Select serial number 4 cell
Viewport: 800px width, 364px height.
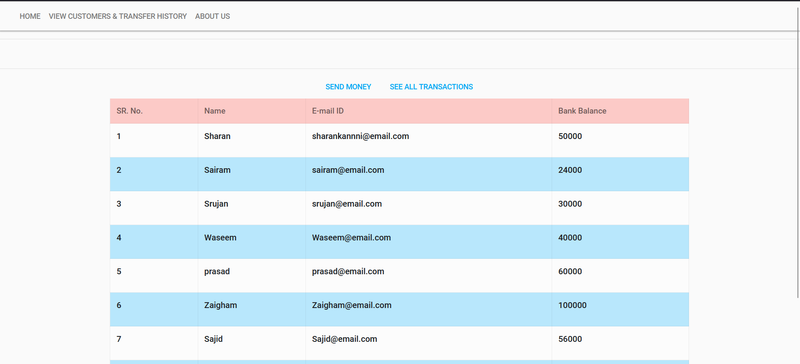pyautogui.click(x=154, y=241)
